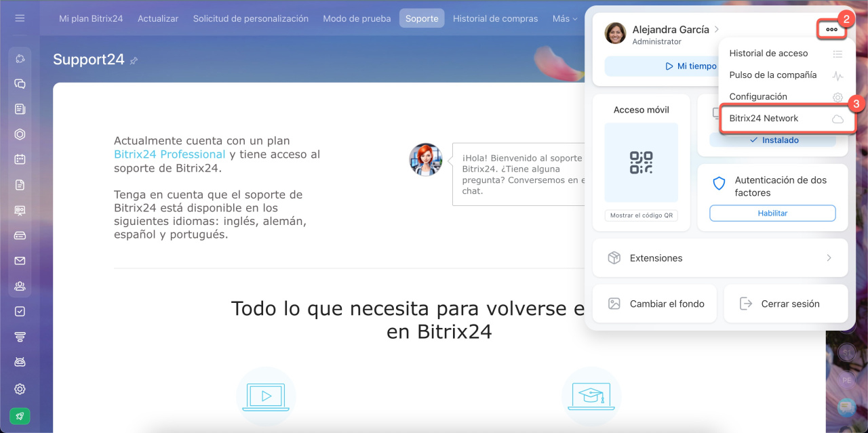Image resolution: width=868 pixels, height=433 pixels.
Task: Click the exit arrow icon in Cerrar sesión
Action: (x=746, y=304)
